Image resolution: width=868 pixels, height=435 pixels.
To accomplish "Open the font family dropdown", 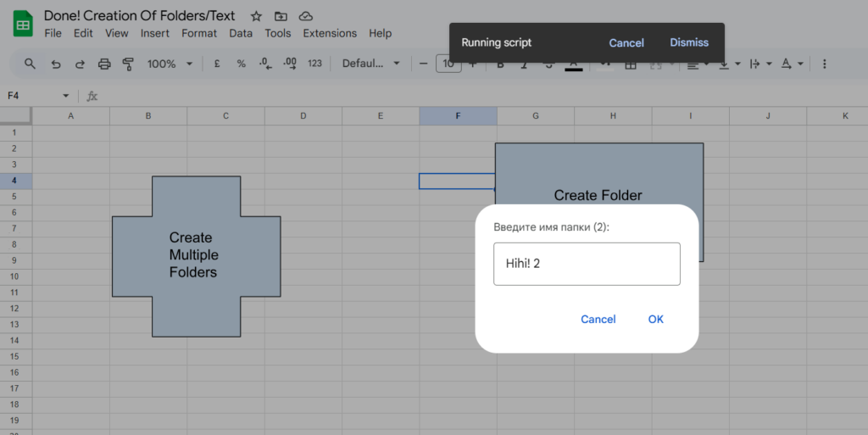I will point(370,64).
